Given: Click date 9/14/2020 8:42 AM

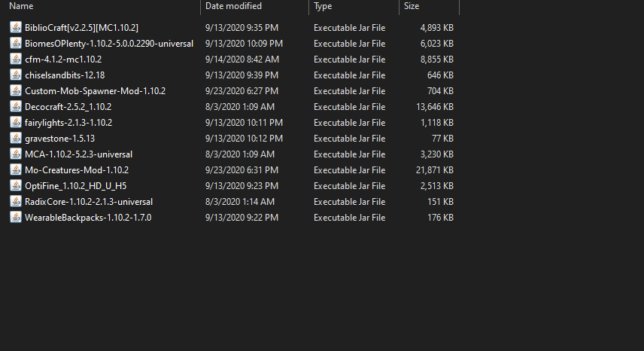Looking at the screenshot, I should [x=242, y=60].
